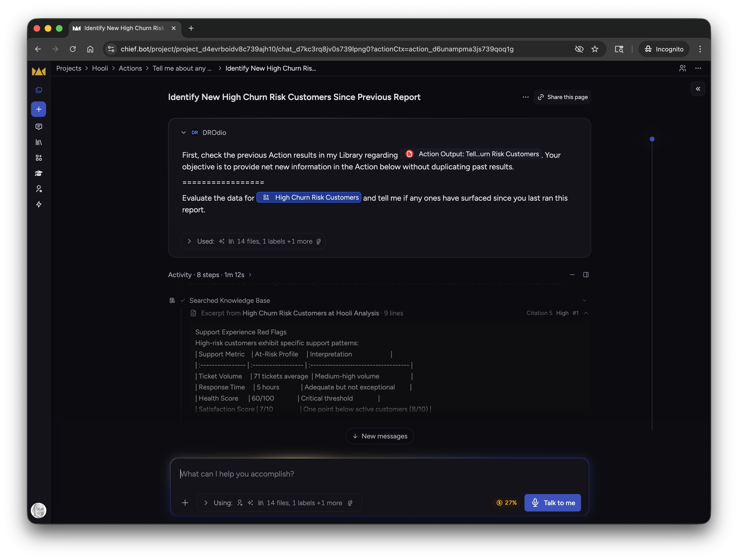This screenshot has height=560, width=738.
Task: Open High Churn Risk Customers at Hooli Analysis excerpt
Action: [x=311, y=313]
